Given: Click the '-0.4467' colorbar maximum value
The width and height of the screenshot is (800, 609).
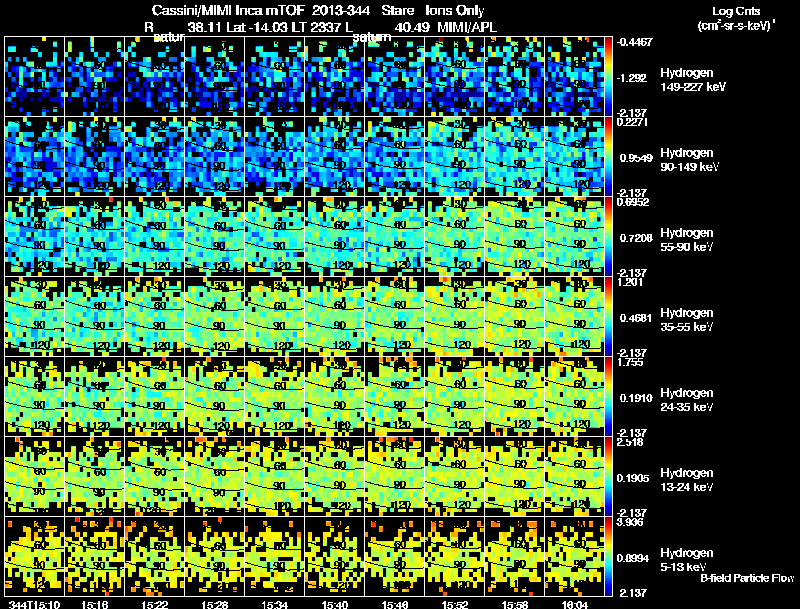Looking at the screenshot, I should 634,42.
